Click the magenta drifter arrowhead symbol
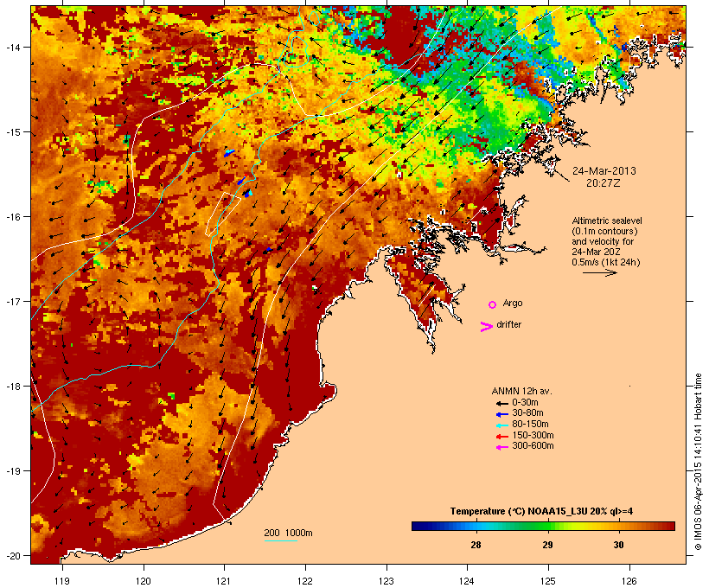709x588 pixels. (486, 327)
